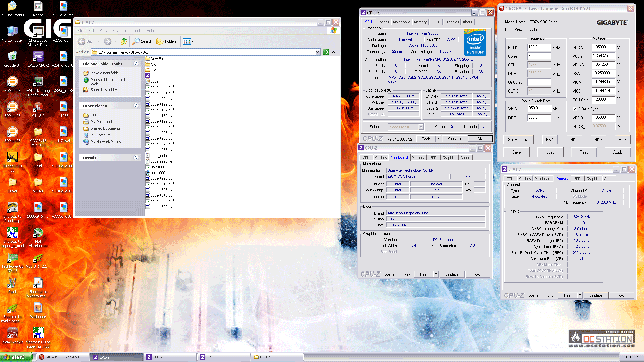Select cpuz-4377.cvf file in list
This screenshot has width=644, height=362.
tap(160, 207)
